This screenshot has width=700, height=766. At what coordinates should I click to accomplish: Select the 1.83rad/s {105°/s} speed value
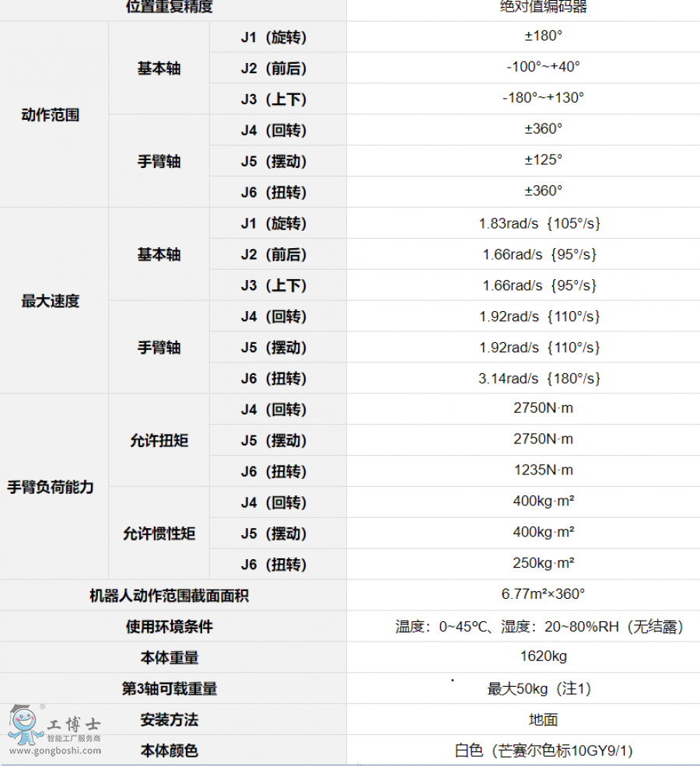540,224
